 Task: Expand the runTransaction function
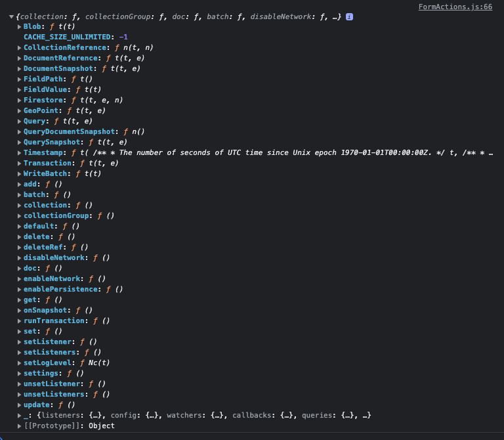[x=19, y=321]
